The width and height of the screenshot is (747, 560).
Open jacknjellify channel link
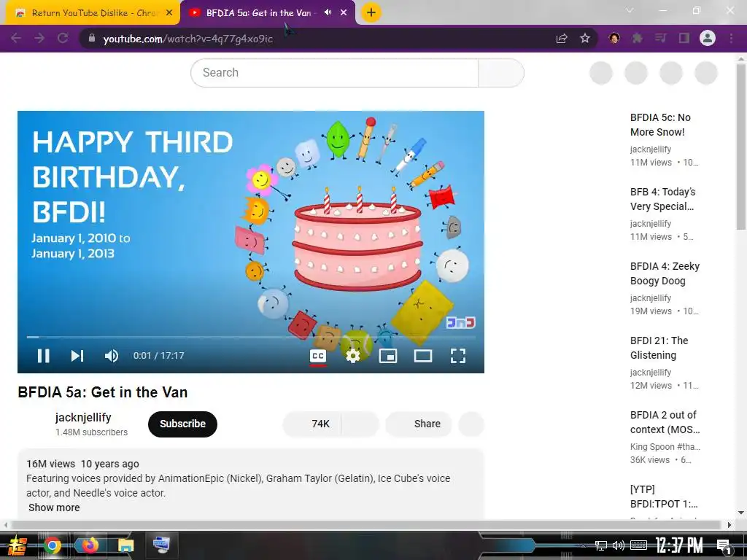(x=83, y=418)
